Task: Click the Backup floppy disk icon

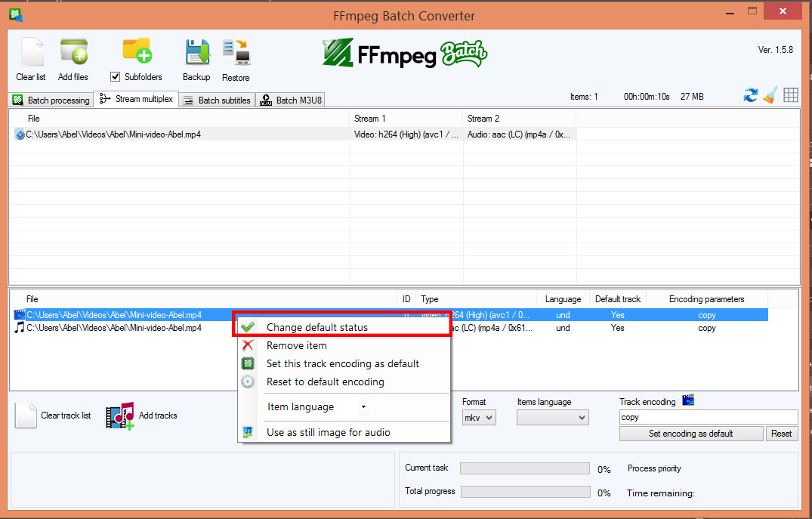Action: [x=197, y=52]
